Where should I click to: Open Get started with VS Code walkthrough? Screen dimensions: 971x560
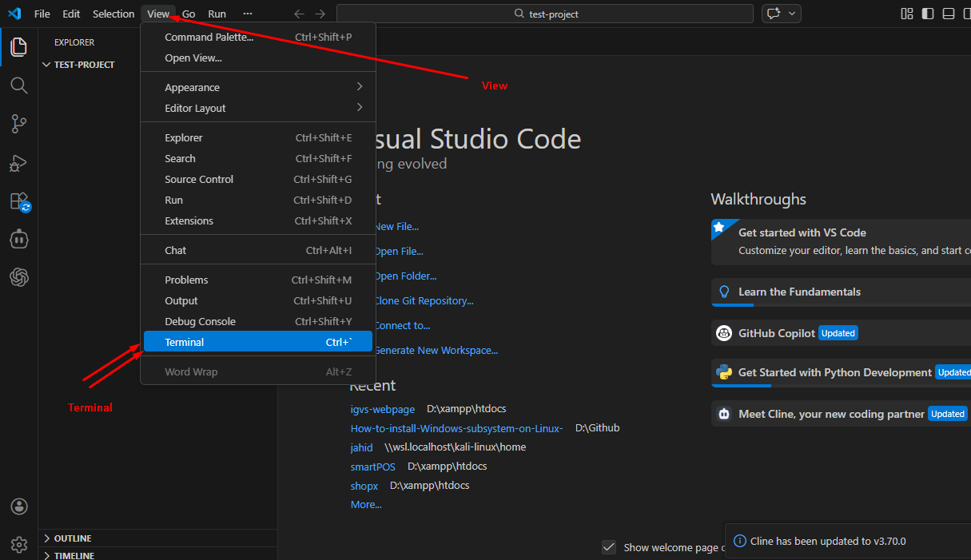[841, 241]
